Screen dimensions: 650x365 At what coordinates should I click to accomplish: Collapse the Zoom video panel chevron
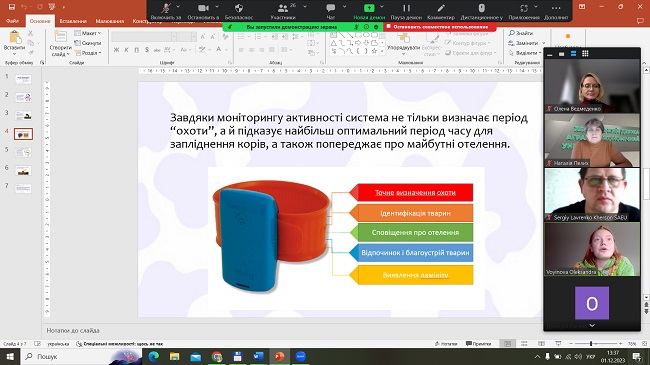tap(592, 326)
